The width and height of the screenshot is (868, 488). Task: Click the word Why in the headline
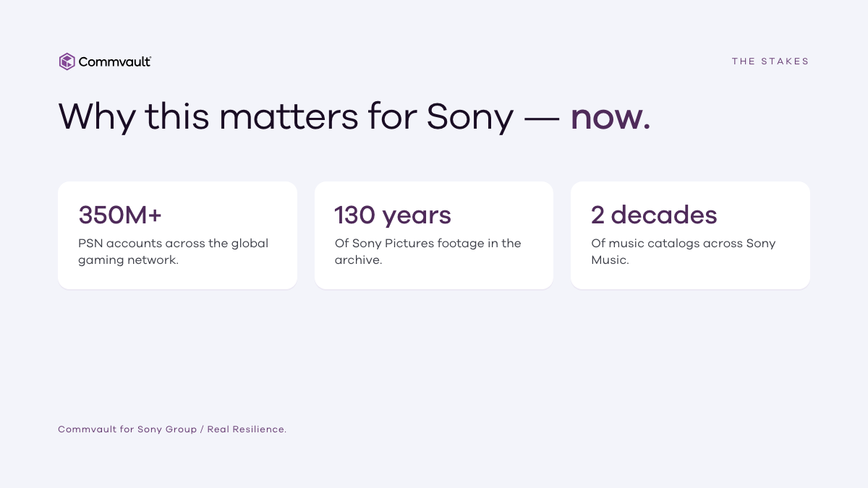point(96,116)
